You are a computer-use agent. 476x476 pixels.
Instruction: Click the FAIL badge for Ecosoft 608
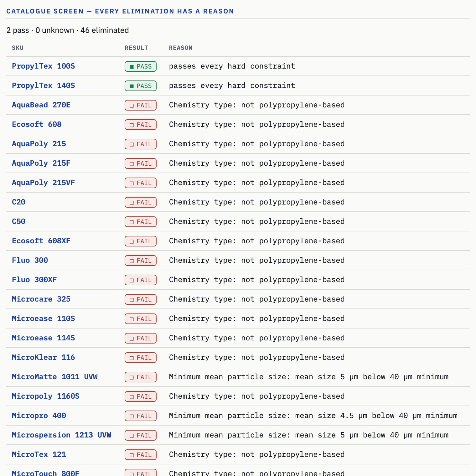pos(141,125)
